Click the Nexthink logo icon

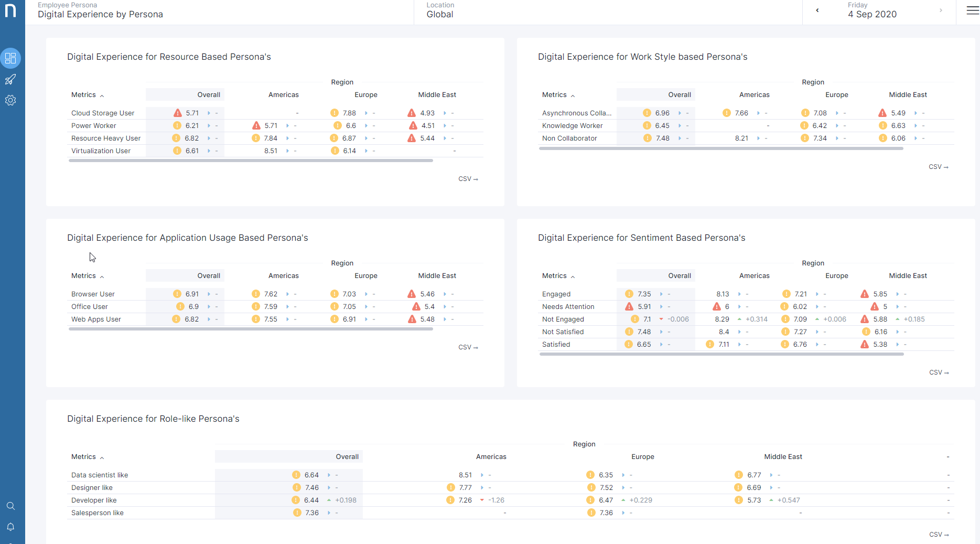pos(10,10)
